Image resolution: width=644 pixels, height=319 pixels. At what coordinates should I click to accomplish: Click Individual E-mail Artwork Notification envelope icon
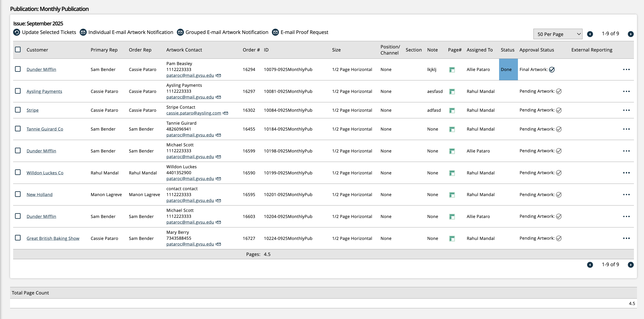(83, 32)
